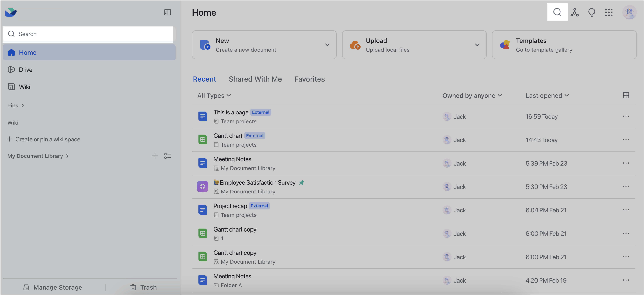Expand the New document dropdown
Image resolution: width=644 pixels, height=295 pixels.
327,45
